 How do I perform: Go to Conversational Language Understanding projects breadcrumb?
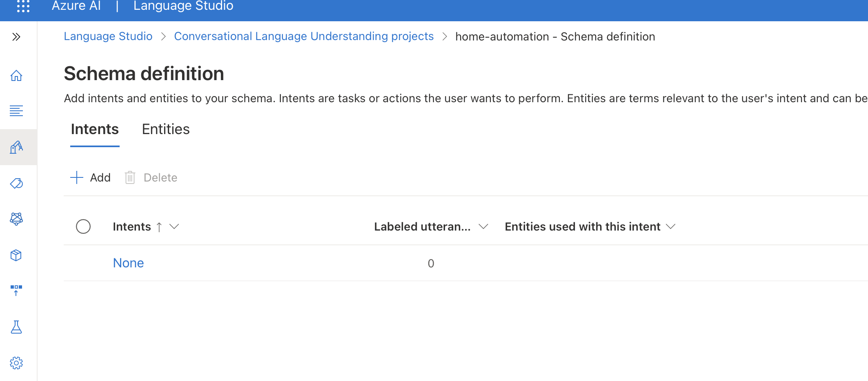(x=304, y=36)
